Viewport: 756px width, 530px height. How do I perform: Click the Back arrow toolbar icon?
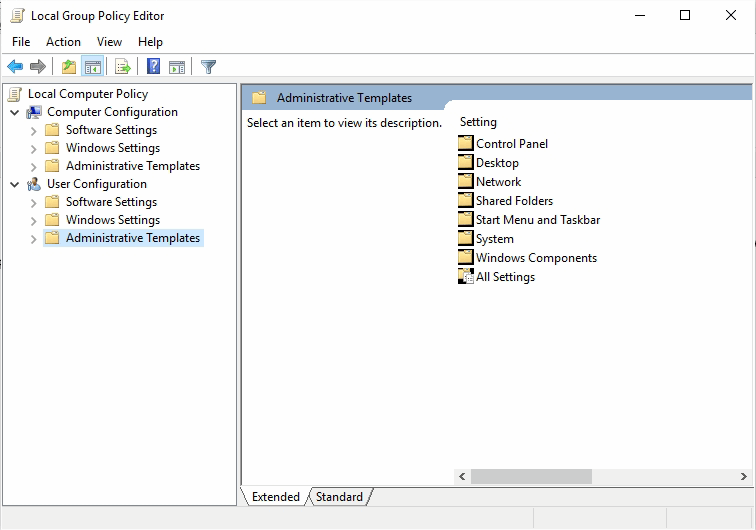click(x=15, y=67)
